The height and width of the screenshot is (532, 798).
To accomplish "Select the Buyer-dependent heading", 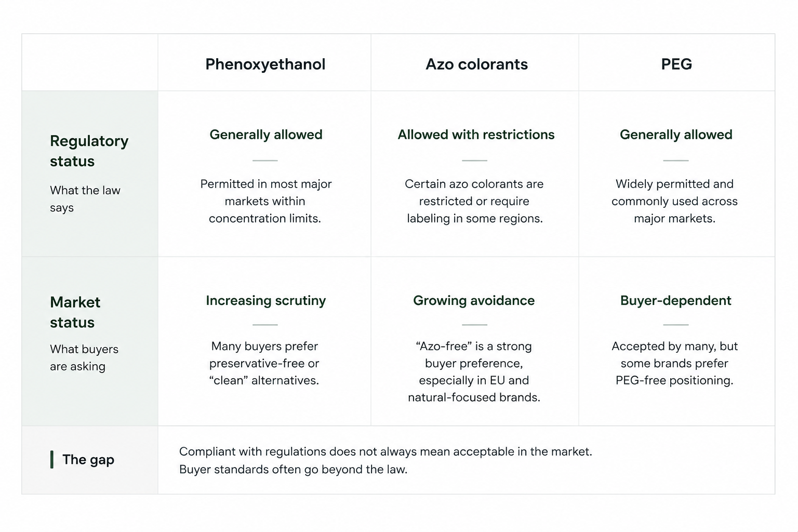I will click(x=675, y=300).
